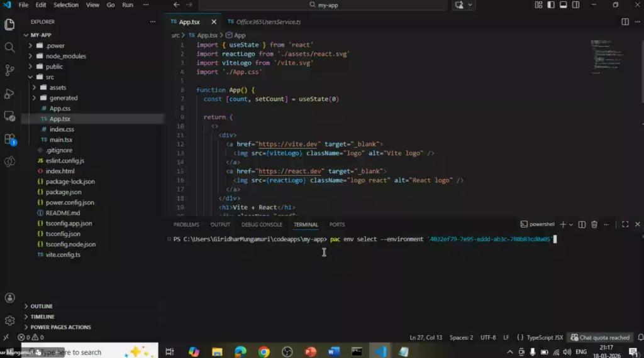Kill the terminal with the trash icon
Viewport: 644px width, 358px height.
(x=595, y=224)
